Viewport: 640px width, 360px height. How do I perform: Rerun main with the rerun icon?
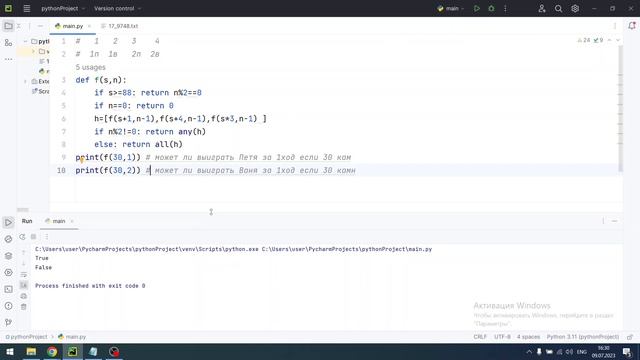click(22, 237)
